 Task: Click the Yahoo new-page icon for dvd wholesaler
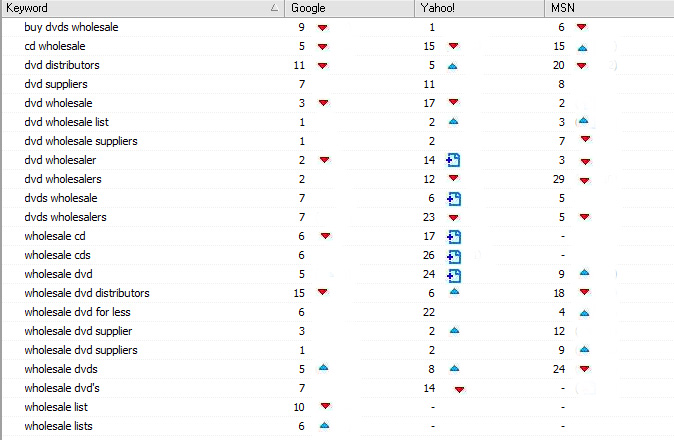click(x=453, y=160)
